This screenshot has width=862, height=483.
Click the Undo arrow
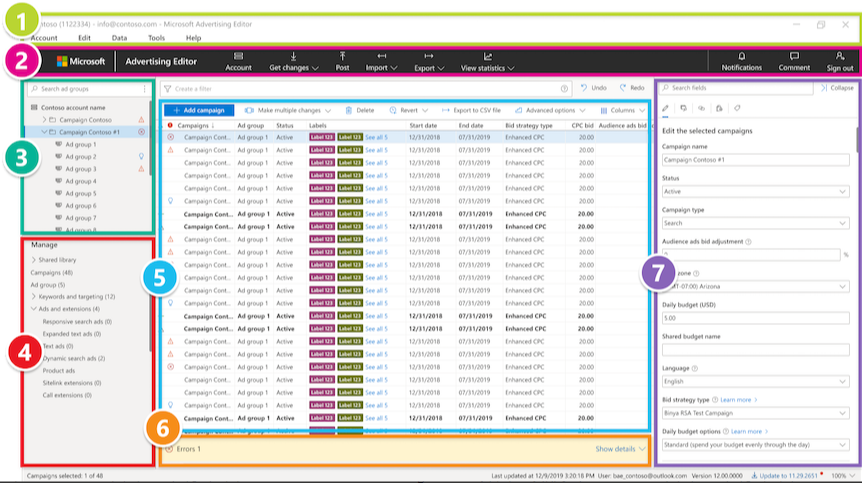(584, 88)
